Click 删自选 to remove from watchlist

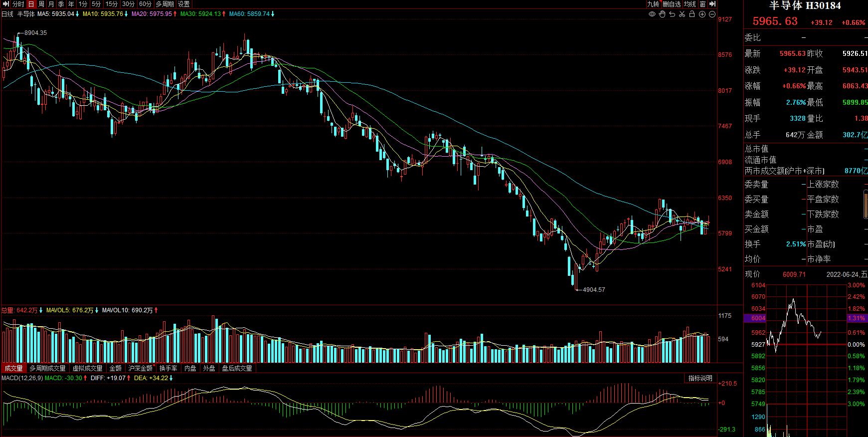point(672,4)
